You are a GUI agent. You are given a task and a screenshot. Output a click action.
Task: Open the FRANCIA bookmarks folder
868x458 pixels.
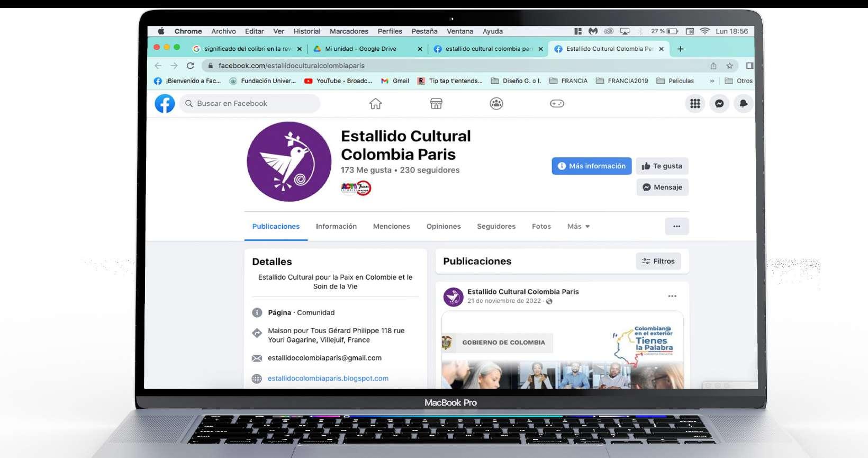coord(568,81)
